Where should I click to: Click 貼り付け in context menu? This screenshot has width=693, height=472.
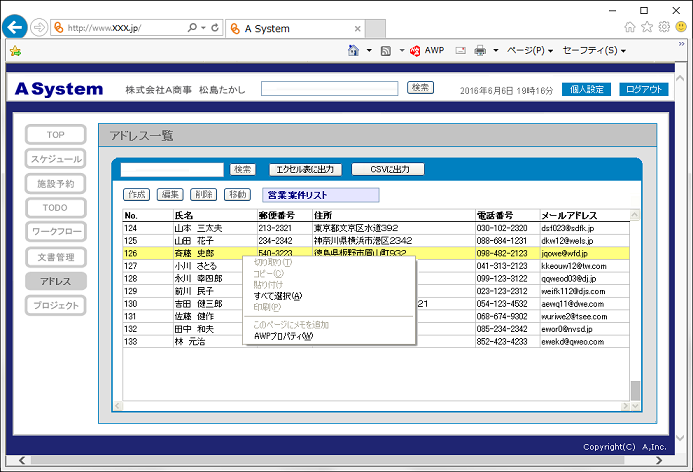[x=268, y=285]
